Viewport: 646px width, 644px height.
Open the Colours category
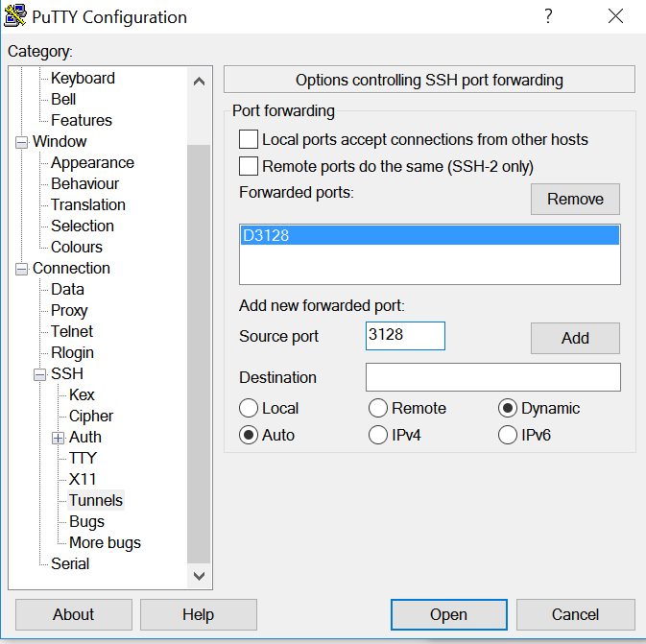point(77,247)
